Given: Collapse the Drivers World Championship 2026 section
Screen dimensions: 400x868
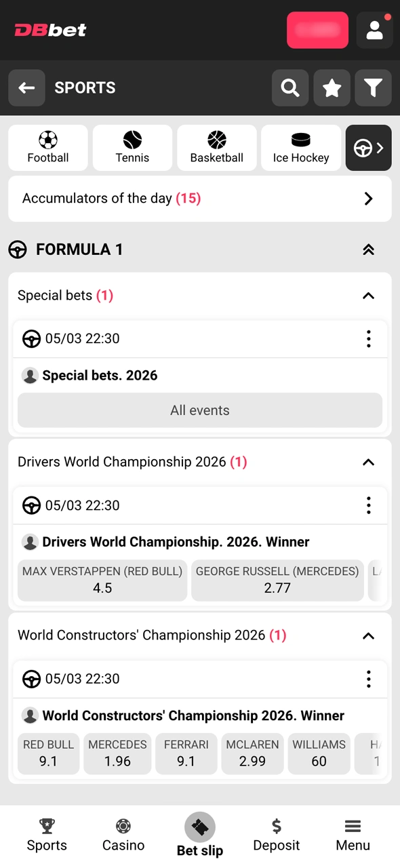Looking at the screenshot, I should (x=368, y=462).
